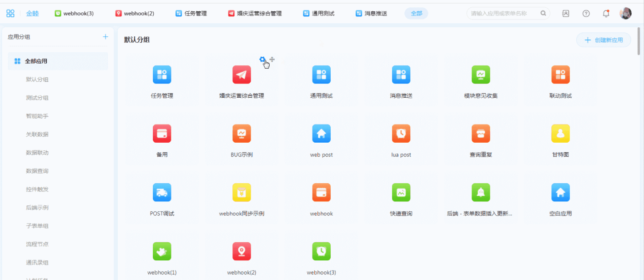Launch the 快递查询 app icon
The image size is (644, 280).
401,192
